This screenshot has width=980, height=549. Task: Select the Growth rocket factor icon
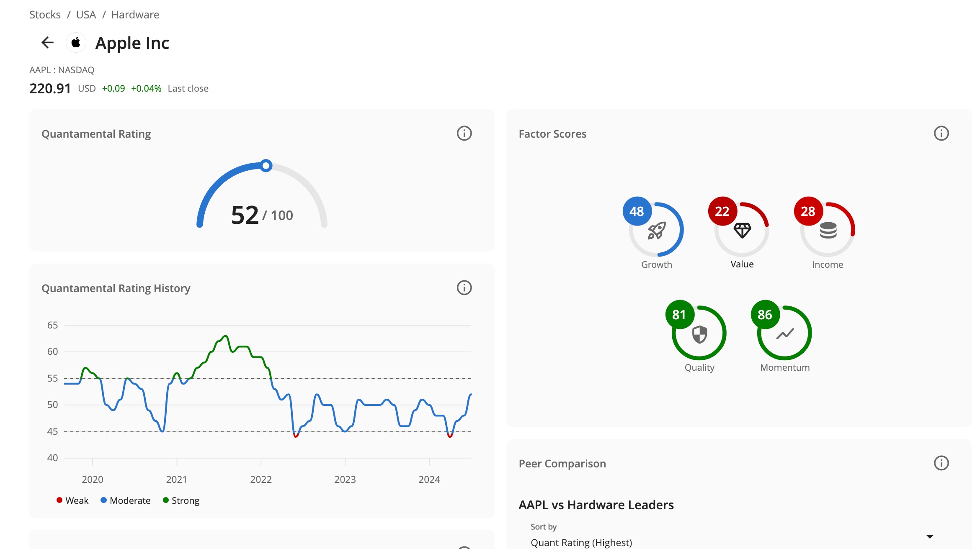click(x=656, y=231)
